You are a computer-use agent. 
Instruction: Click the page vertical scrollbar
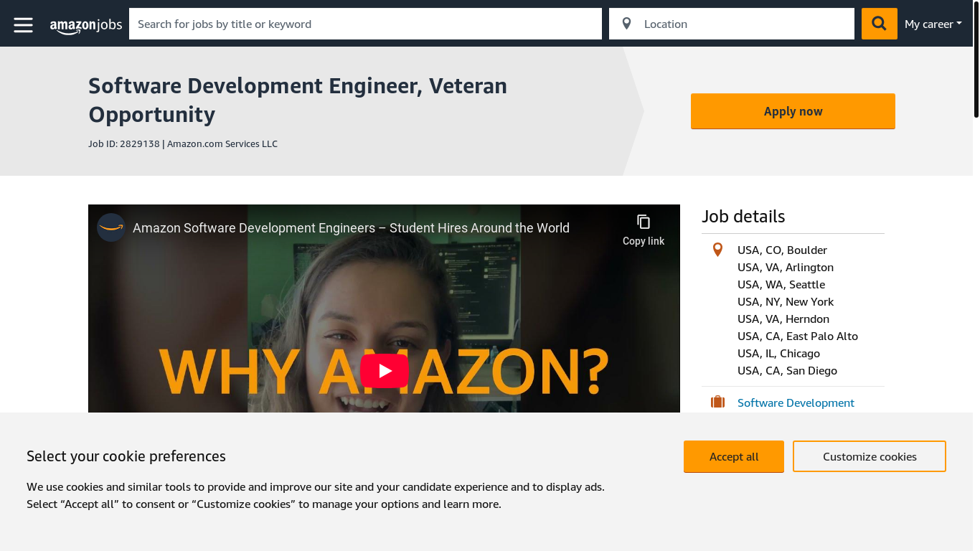click(976, 59)
